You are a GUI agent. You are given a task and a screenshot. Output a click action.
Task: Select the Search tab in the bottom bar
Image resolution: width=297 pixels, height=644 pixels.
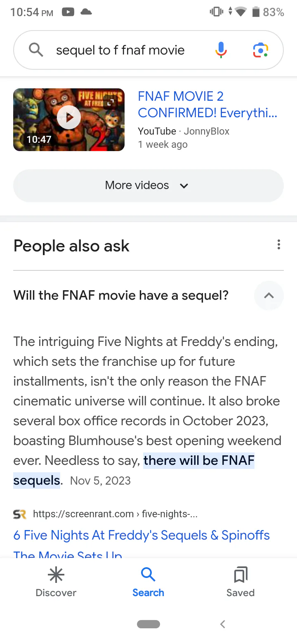(148, 582)
